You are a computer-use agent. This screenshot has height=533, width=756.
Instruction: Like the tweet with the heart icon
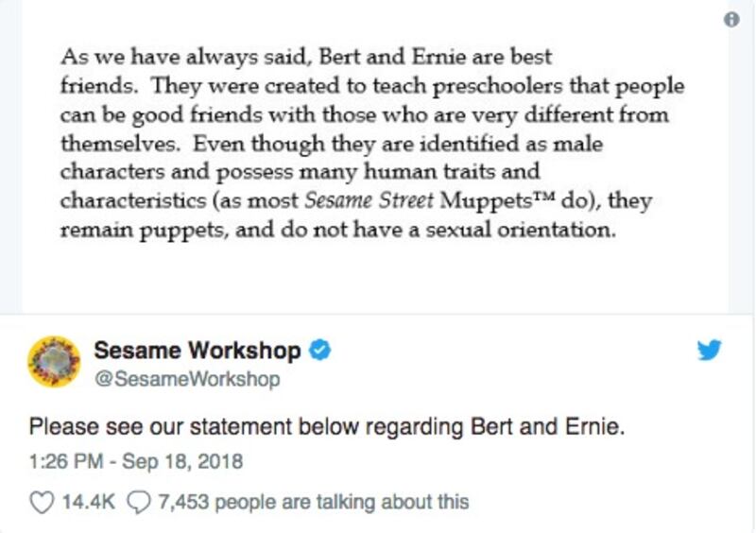click(x=42, y=503)
